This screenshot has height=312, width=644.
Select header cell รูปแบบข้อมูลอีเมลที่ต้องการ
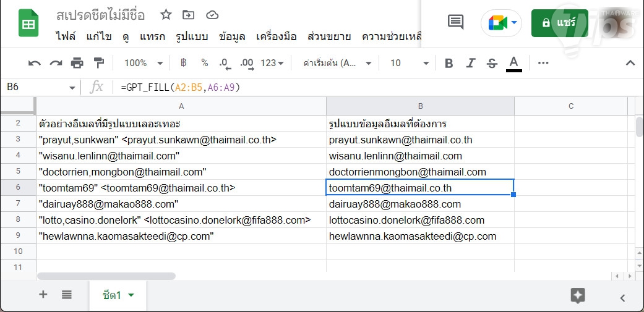pyautogui.click(x=420, y=124)
